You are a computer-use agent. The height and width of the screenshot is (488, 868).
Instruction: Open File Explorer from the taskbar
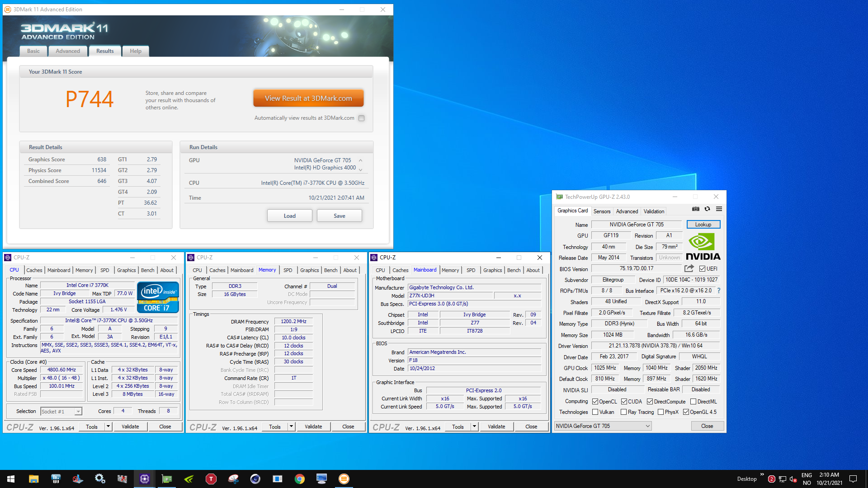coord(33,479)
